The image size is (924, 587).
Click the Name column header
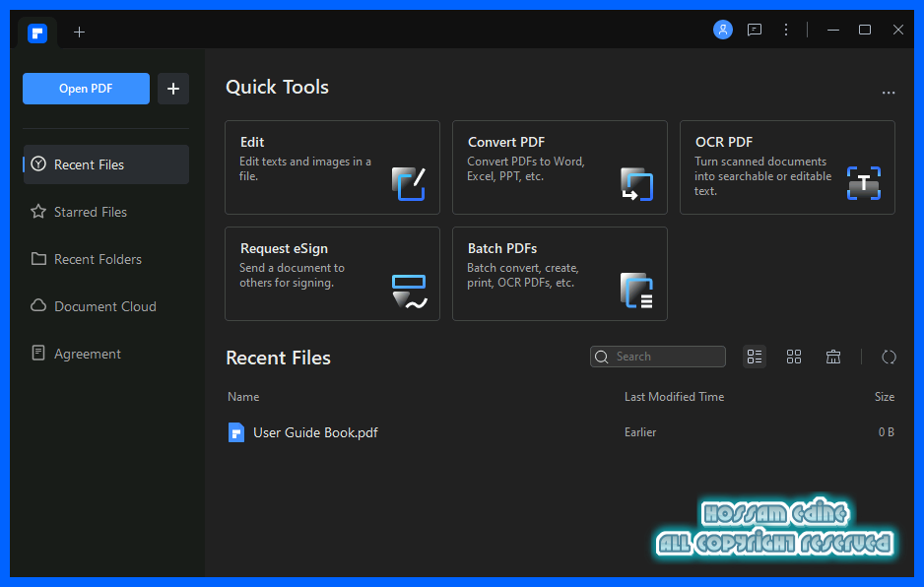click(x=243, y=397)
